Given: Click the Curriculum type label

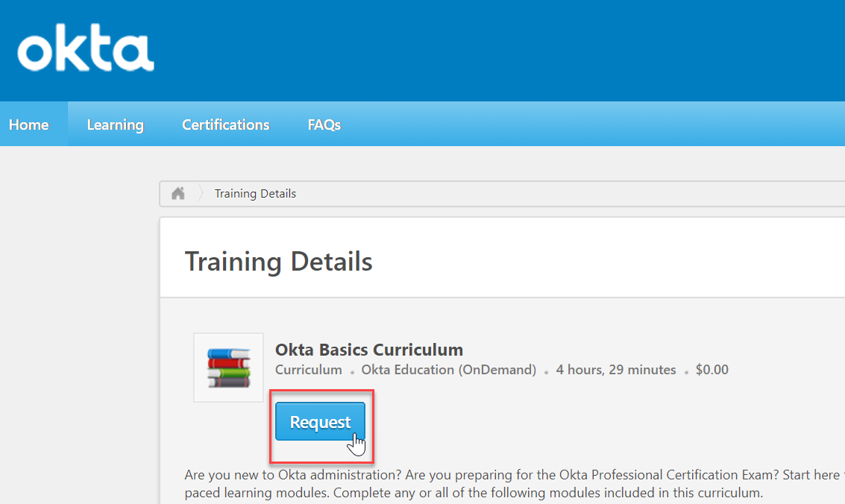Looking at the screenshot, I should coord(308,370).
